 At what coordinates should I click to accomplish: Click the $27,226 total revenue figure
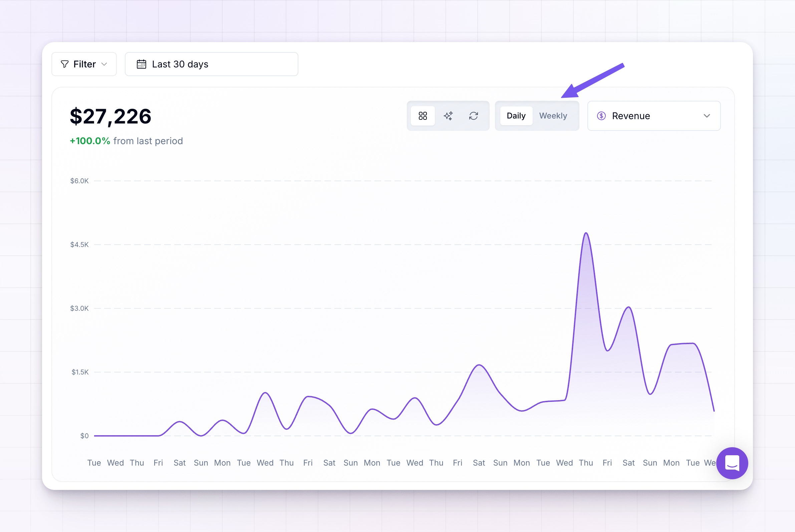(x=110, y=116)
